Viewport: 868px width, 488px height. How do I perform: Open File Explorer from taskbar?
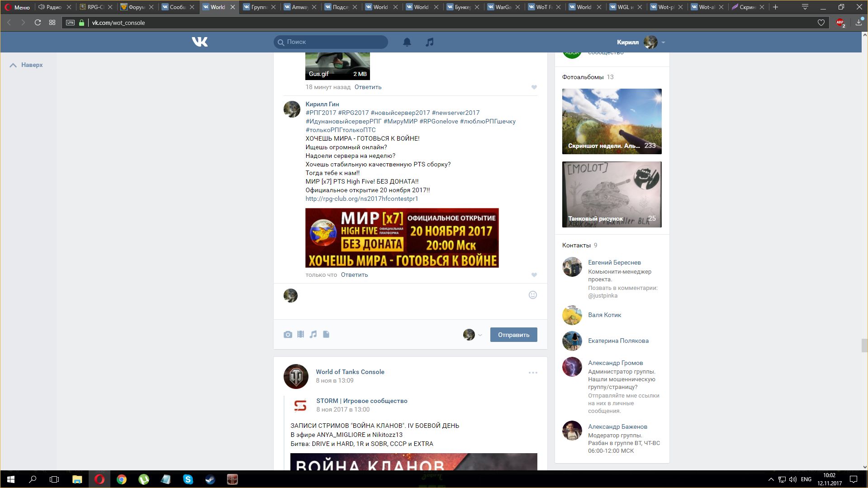click(77, 479)
